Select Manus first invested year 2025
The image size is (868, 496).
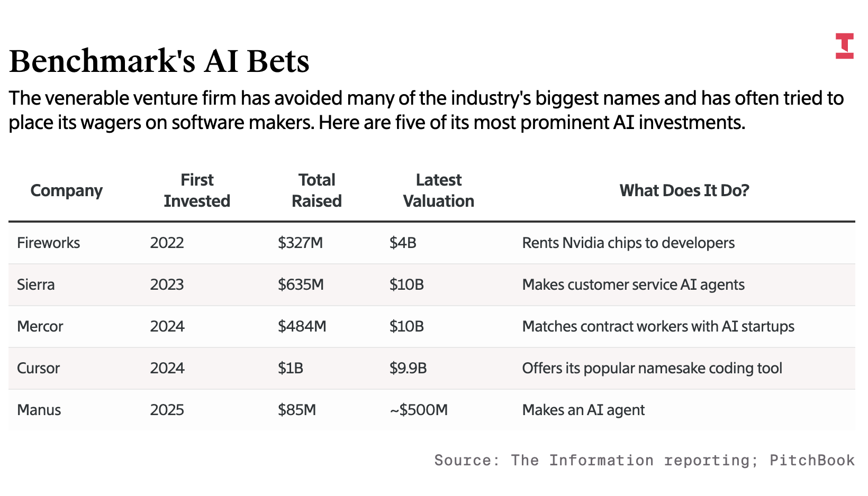(167, 410)
